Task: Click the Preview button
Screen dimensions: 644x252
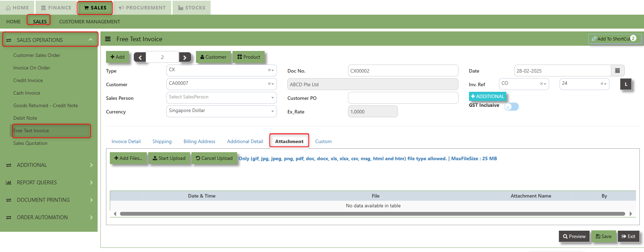Action: [574, 236]
